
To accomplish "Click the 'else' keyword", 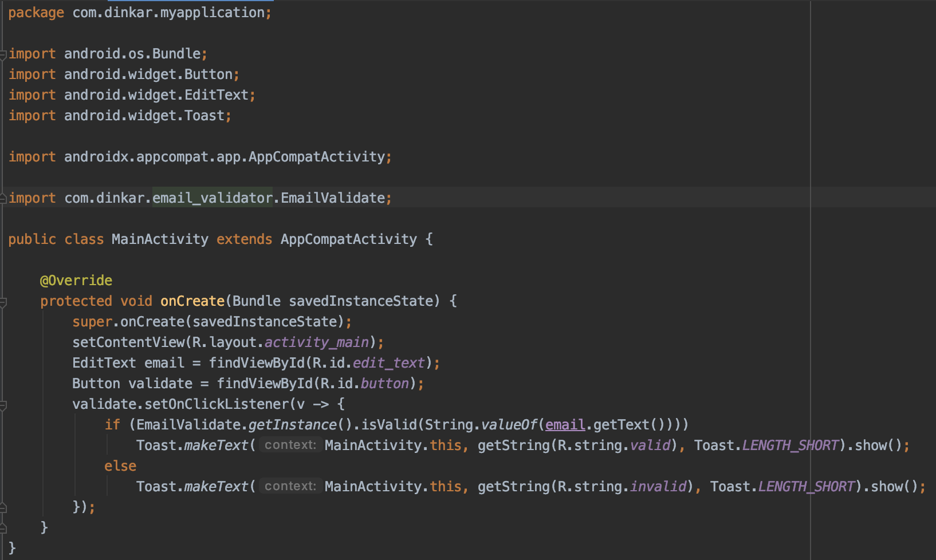I will pyautogui.click(x=120, y=466).
